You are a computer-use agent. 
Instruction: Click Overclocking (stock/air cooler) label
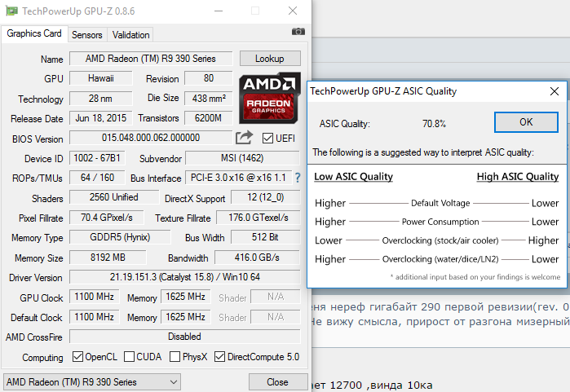click(x=440, y=240)
